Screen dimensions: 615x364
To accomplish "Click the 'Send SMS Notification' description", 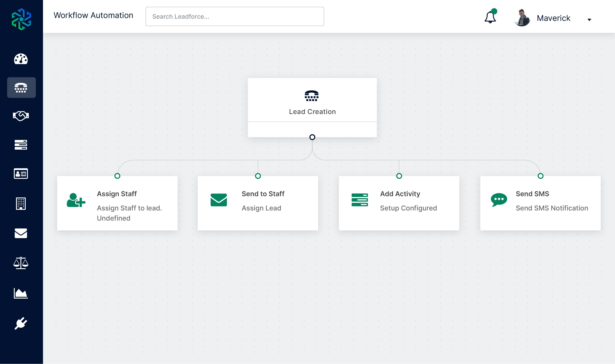I will click(552, 208).
